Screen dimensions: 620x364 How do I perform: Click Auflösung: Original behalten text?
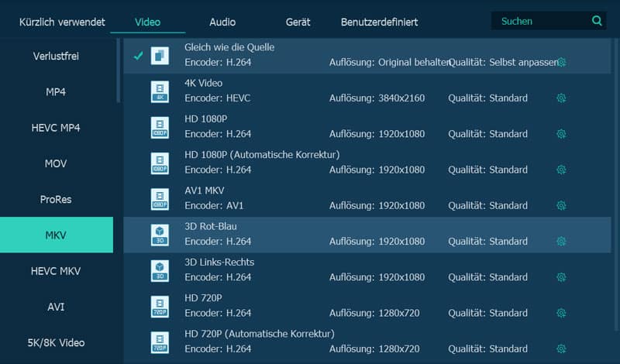pos(390,63)
